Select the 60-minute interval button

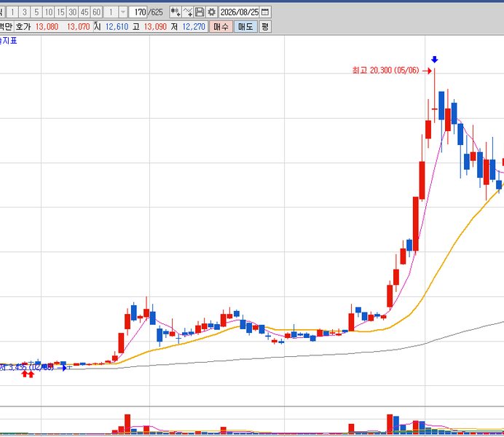(96, 12)
